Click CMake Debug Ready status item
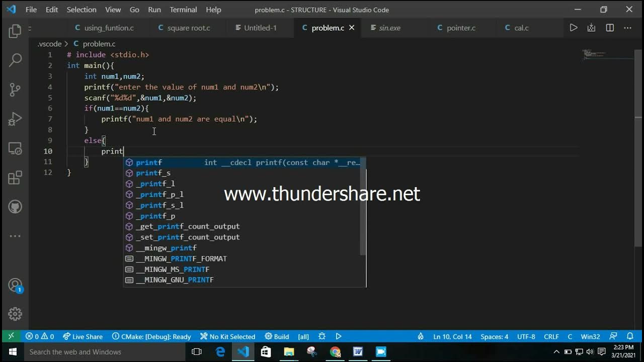Screen dimensions: 644x362 [151, 336]
